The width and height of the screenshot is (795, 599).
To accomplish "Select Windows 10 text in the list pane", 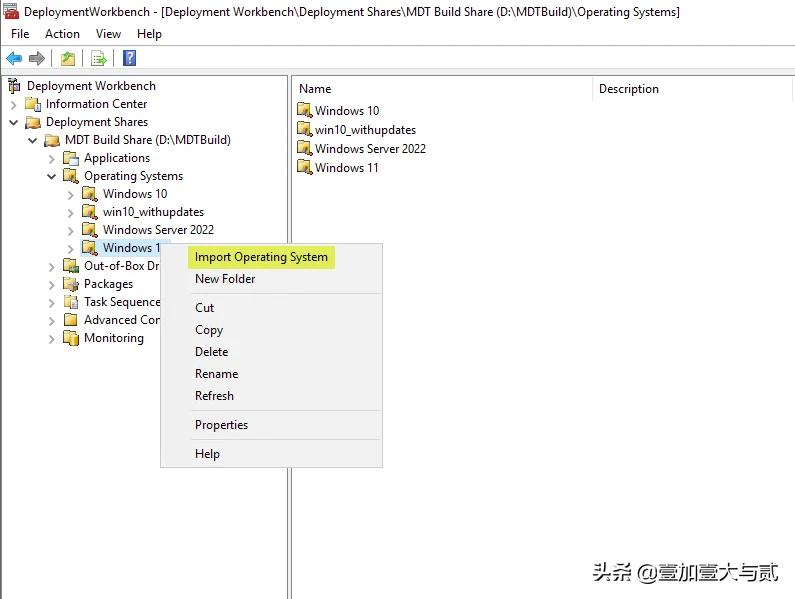I will coord(347,111).
